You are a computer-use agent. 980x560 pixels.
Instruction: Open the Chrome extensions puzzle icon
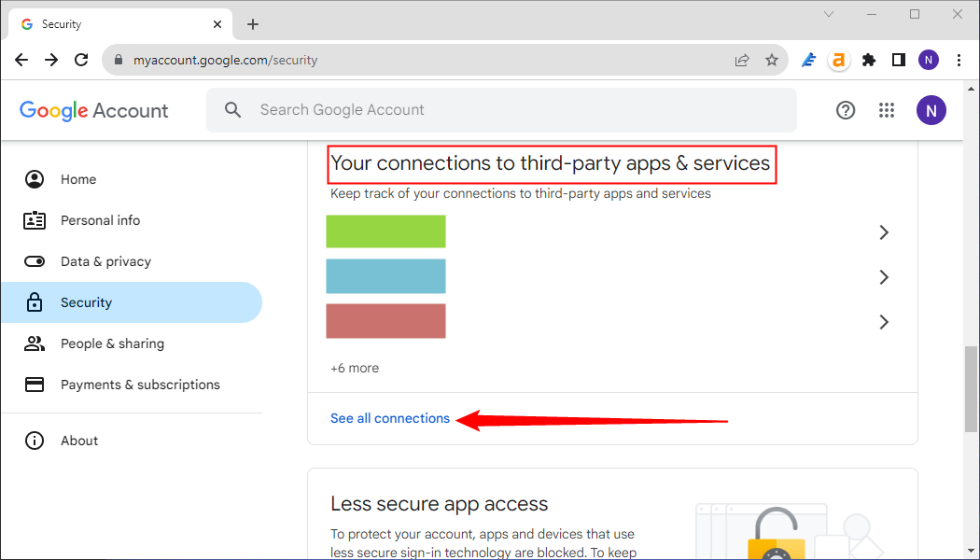(x=869, y=61)
